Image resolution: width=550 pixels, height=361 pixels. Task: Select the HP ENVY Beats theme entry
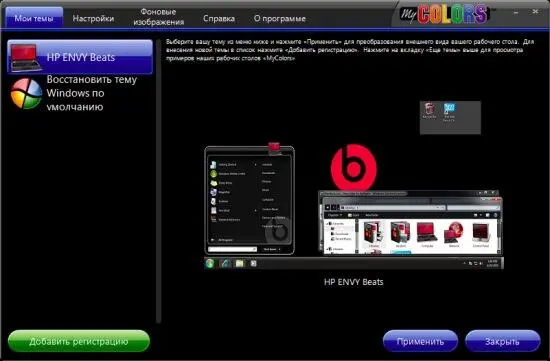click(80, 57)
